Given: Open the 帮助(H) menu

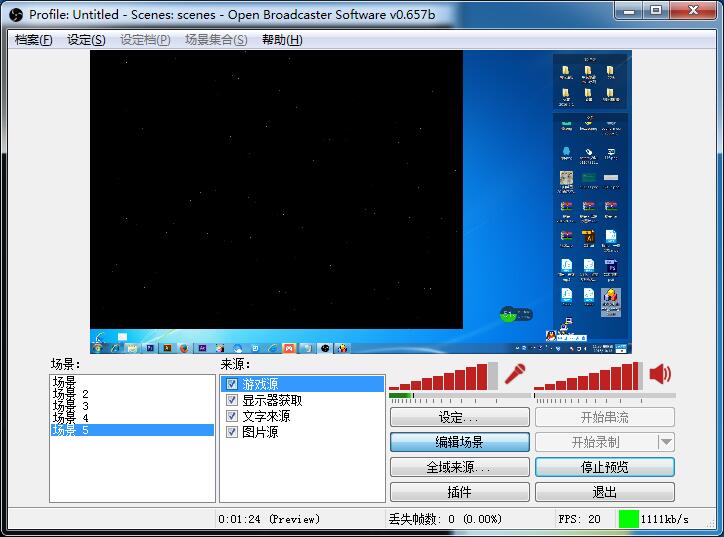Looking at the screenshot, I should coord(282,40).
